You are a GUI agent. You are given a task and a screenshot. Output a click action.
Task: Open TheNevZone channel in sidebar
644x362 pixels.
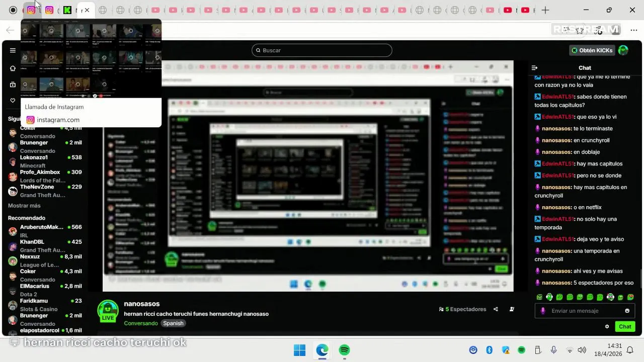point(45,191)
